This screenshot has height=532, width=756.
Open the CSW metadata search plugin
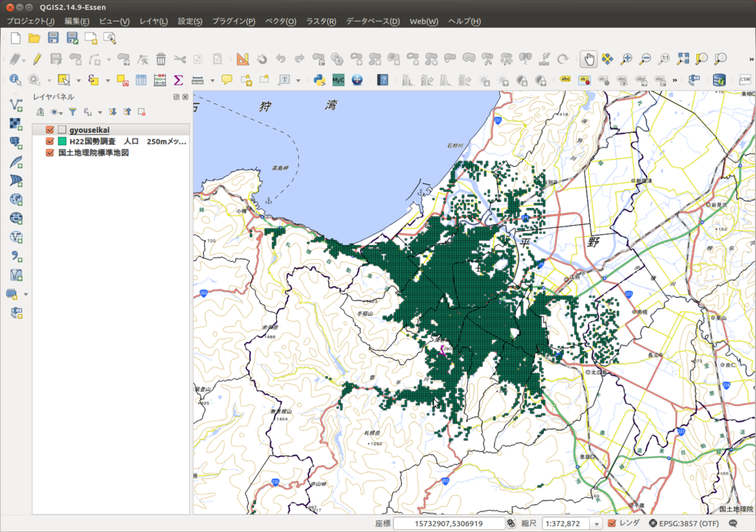pos(745,80)
